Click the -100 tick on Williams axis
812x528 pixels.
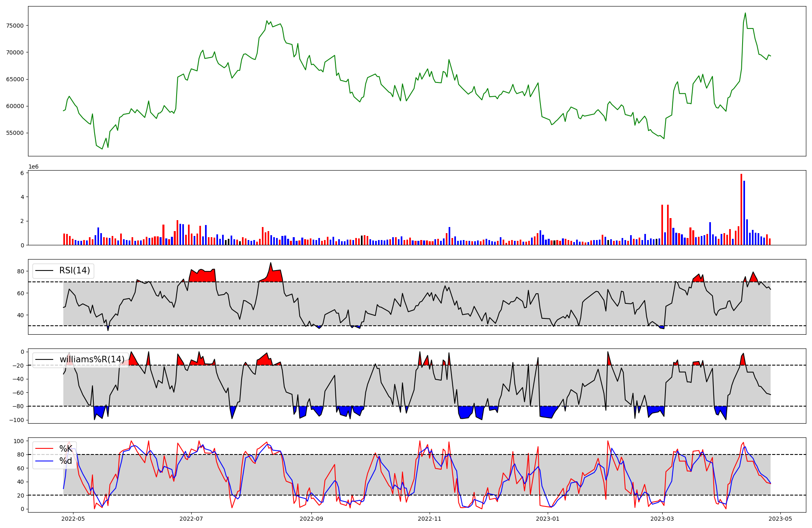click(x=17, y=420)
